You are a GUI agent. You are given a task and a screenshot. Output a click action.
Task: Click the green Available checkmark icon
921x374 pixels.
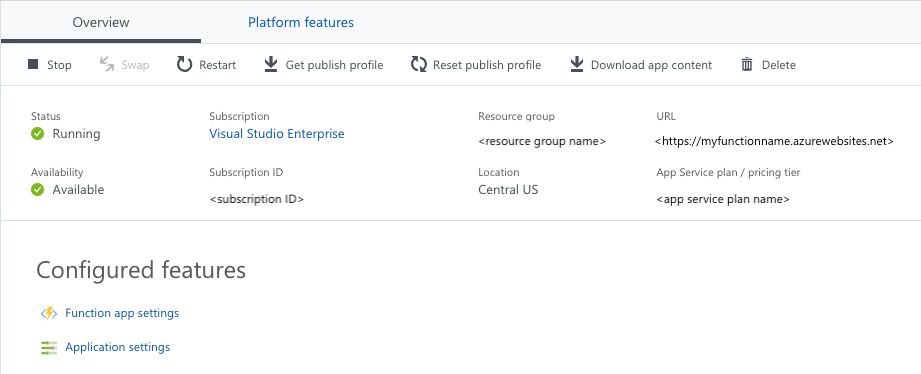38,190
